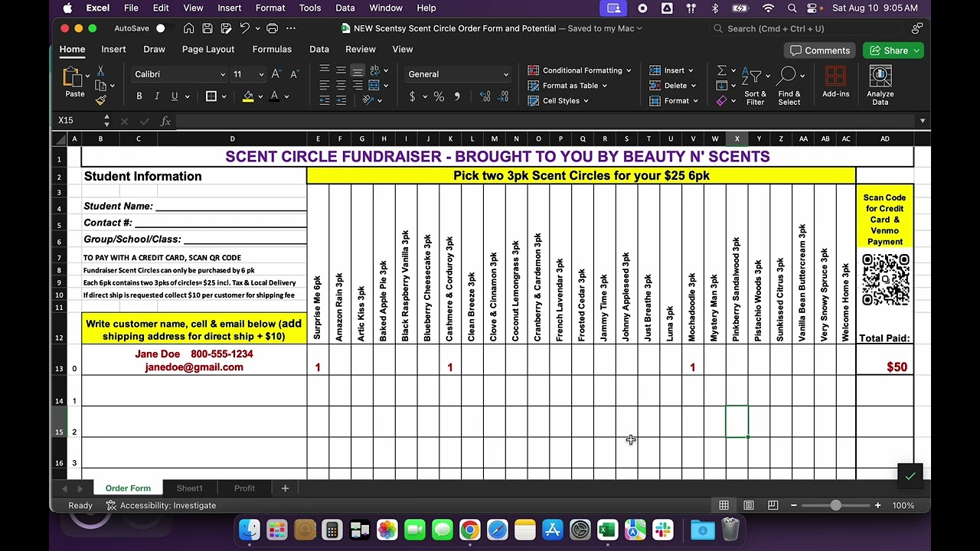
Task: Open Wi-Fi status in menu bar
Action: (768, 8)
